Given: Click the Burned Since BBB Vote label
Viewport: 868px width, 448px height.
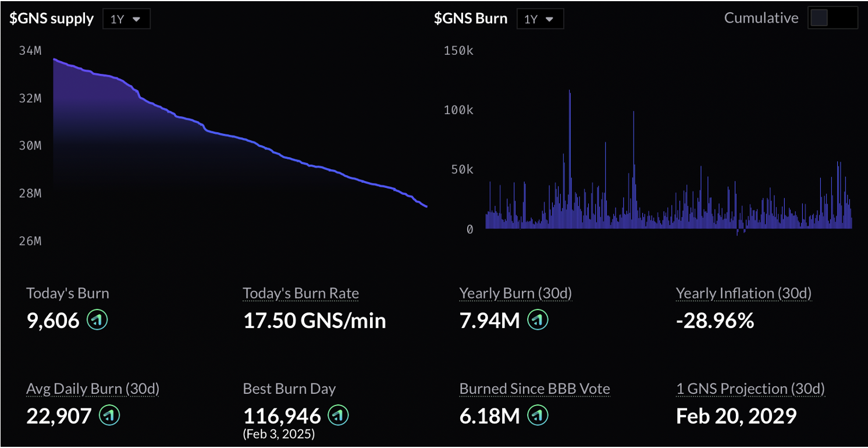Looking at the screenshot, I should [x=535, y=389].
